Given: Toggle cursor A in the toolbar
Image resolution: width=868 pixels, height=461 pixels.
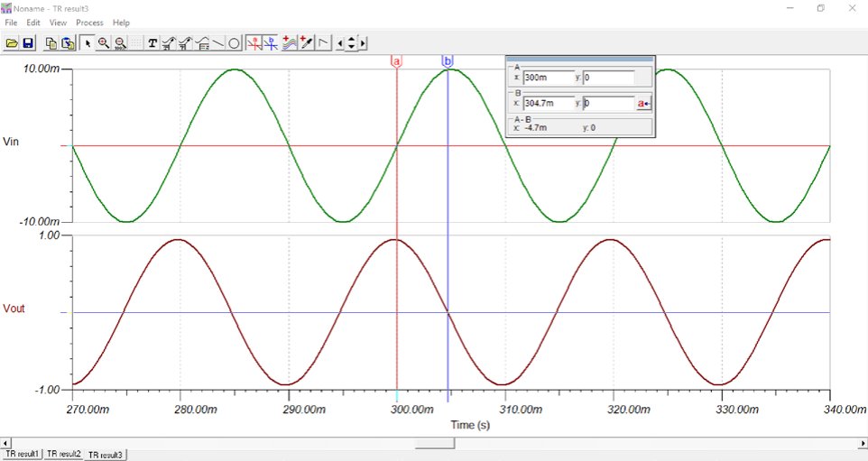Looking at the screenshot, I should tap(254, 42).
